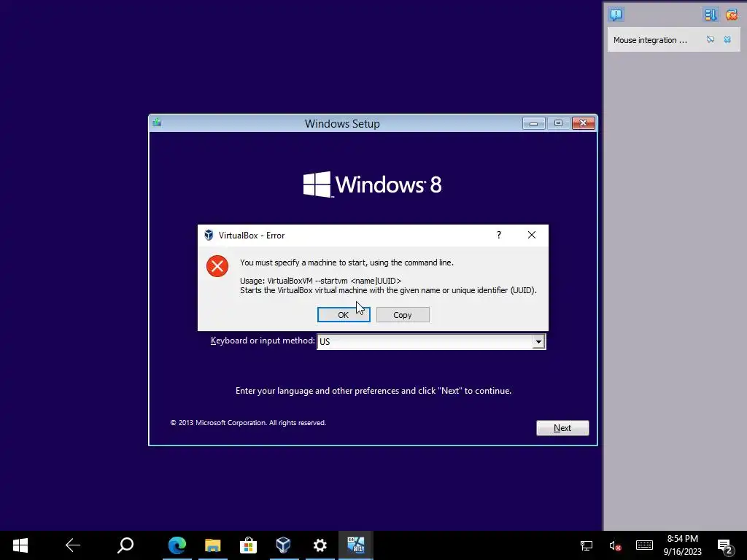747x560 pixels.
Task: Open VirtualBox Manager from taskbar
Action: point(284,545)
